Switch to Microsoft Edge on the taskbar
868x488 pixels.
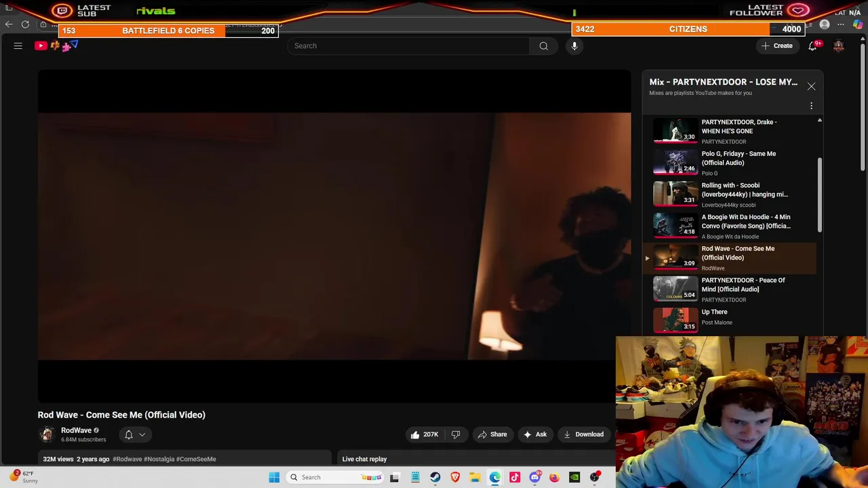[495, 477]
